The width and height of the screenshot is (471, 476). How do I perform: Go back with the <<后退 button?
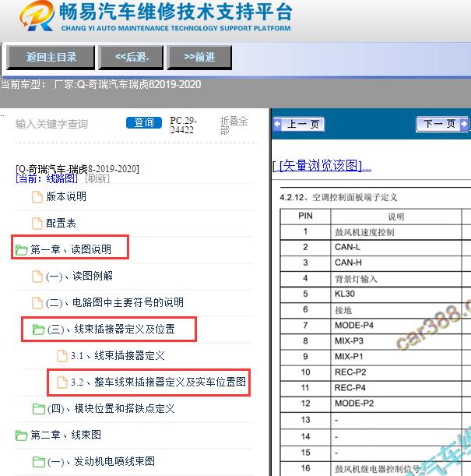point(131,57)
